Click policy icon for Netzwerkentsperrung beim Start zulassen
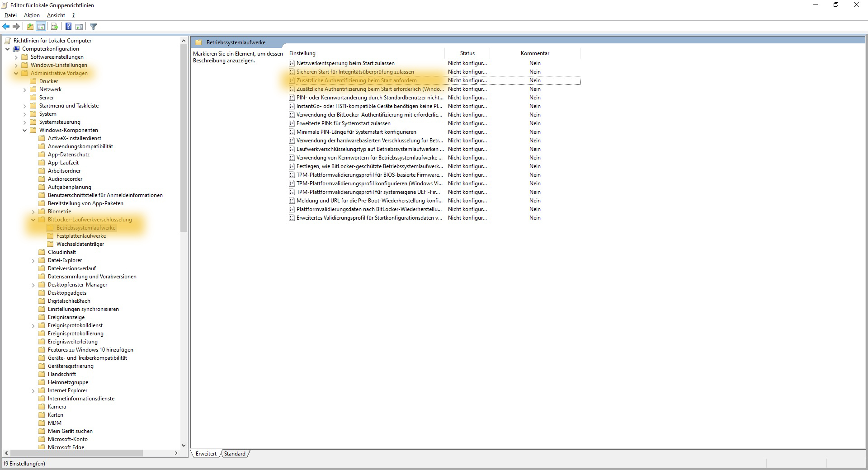The height and width of the screenshot is (470, 868). point(292,63)
